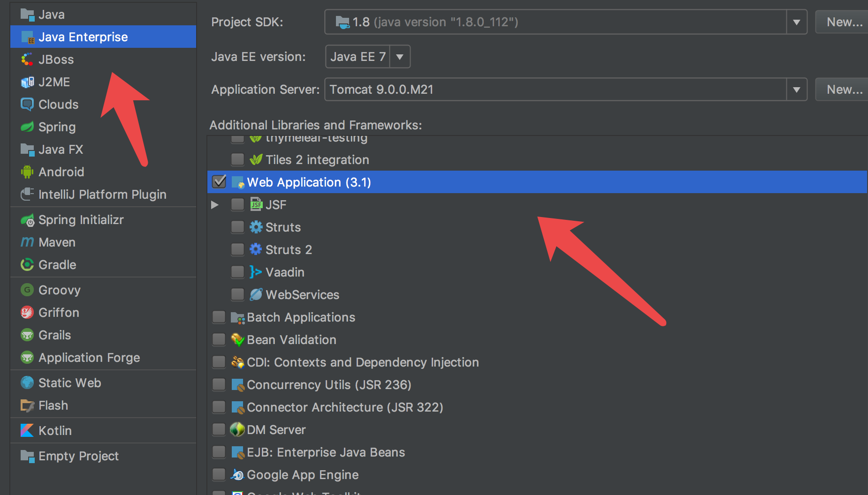The height and width of the screenshot is (495, 868).
Task: Click the Static Web globe icon
Action: point(27,382)
